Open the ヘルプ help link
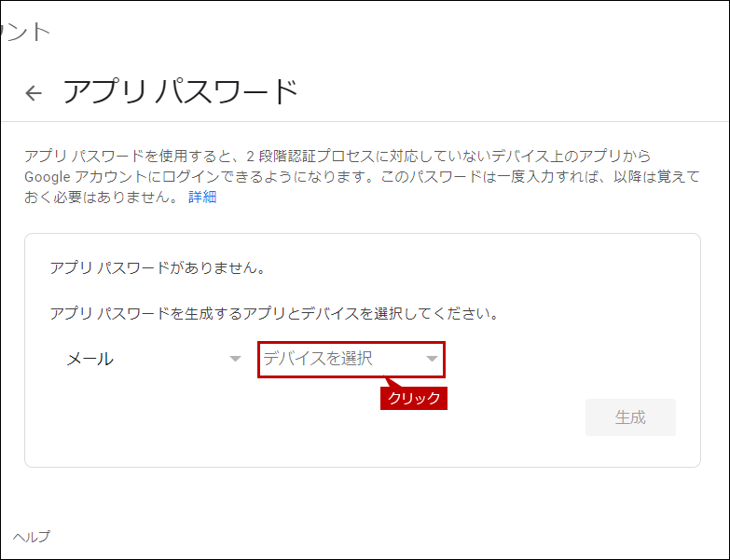This screenshot has width=730, height=560. point(31,537)
